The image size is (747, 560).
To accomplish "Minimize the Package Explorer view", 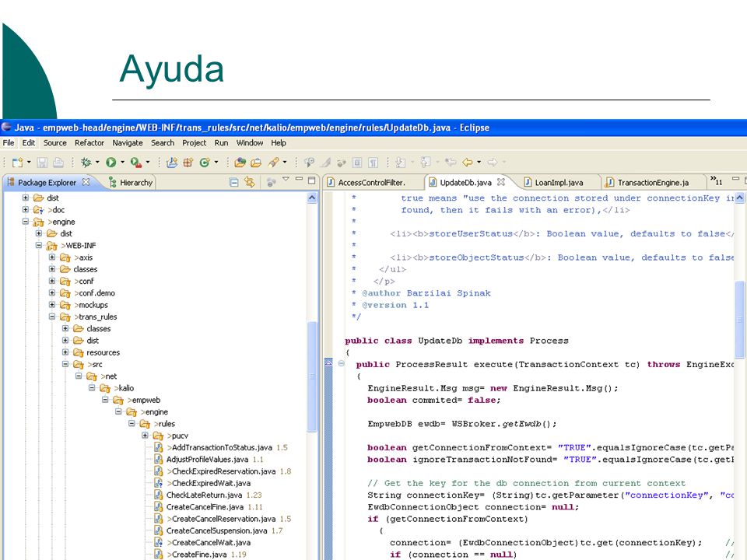I will [x=299, y=179].
